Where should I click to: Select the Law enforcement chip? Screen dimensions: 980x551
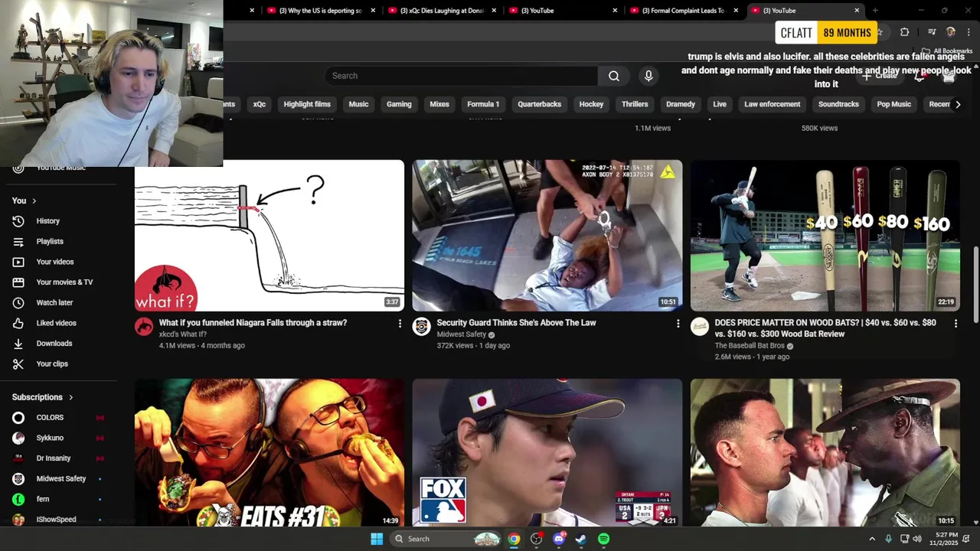(772, 104)
